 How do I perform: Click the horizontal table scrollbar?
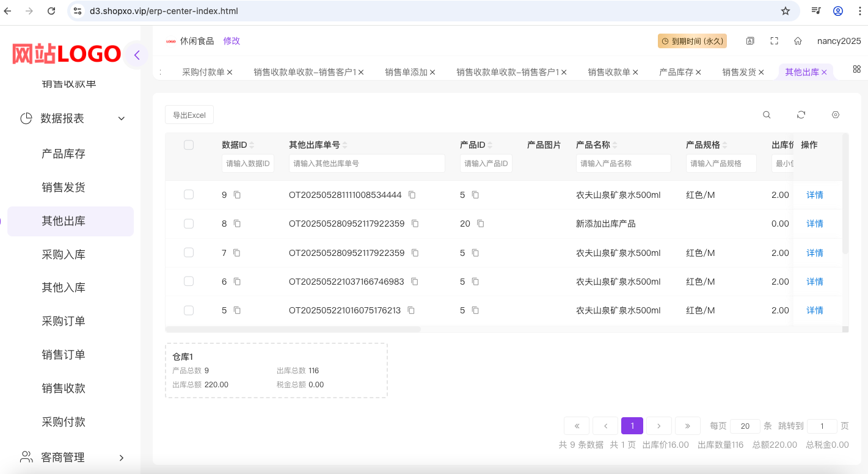pyautogui.click(x=293, y=329)
